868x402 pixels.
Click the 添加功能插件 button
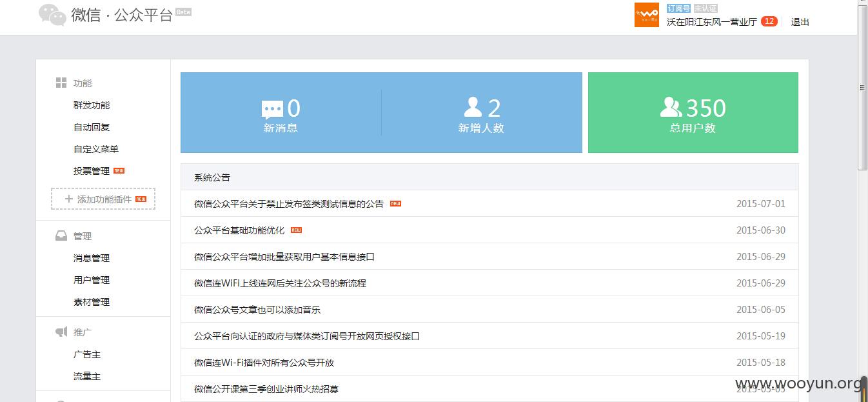(103, 199)
